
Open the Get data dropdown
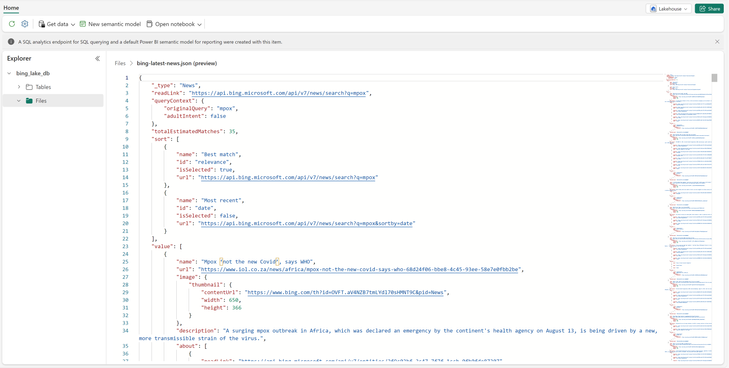click(x=56, y=24)
